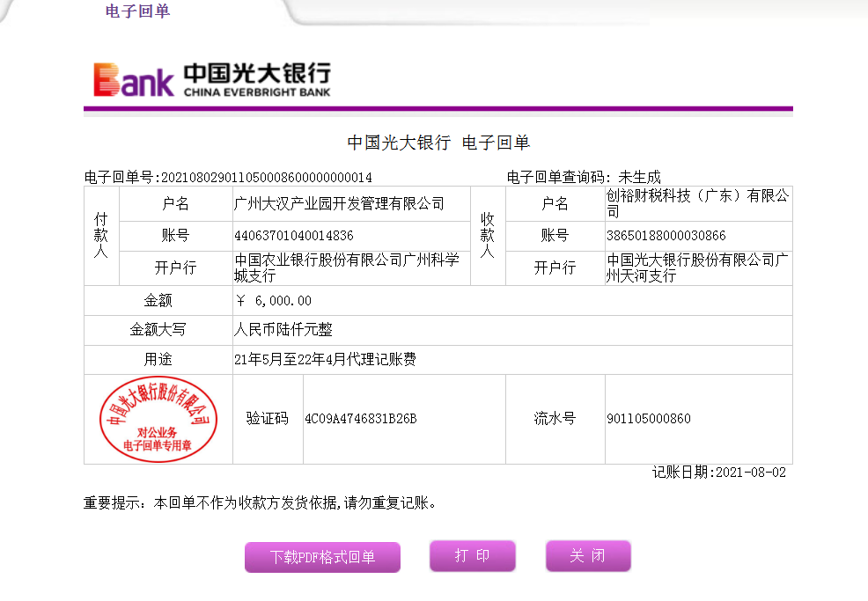This screenshot has height=601, width=868.
Task: Select payer account number 44063701040014836
Action: point(294,236)
